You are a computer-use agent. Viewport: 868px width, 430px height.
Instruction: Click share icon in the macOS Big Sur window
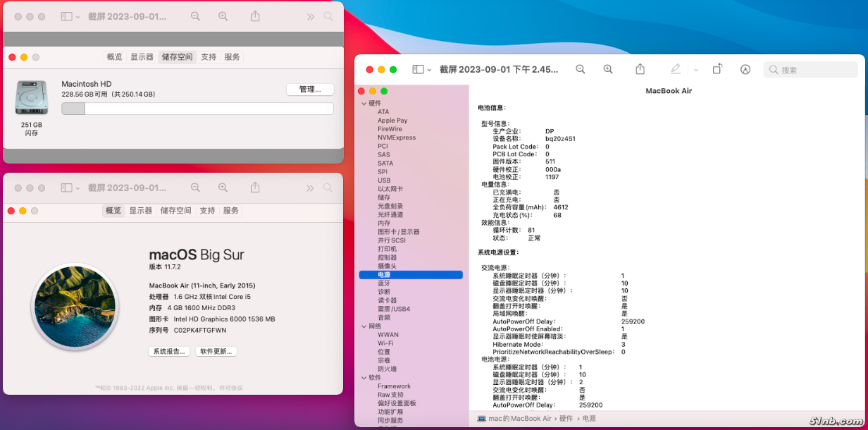(256, 188)
